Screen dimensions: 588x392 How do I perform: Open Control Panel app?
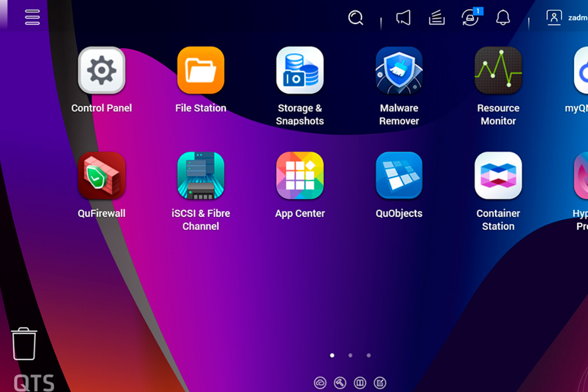[x=101, y=70]
